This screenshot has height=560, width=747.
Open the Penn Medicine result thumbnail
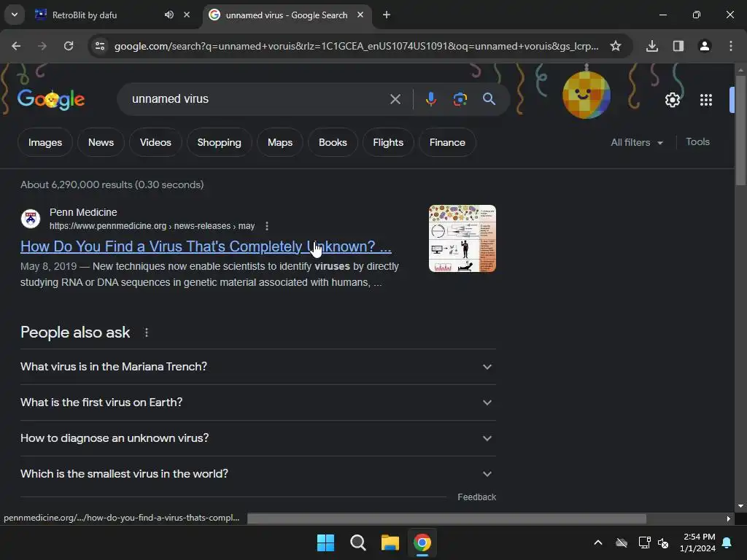click(462, 238)
